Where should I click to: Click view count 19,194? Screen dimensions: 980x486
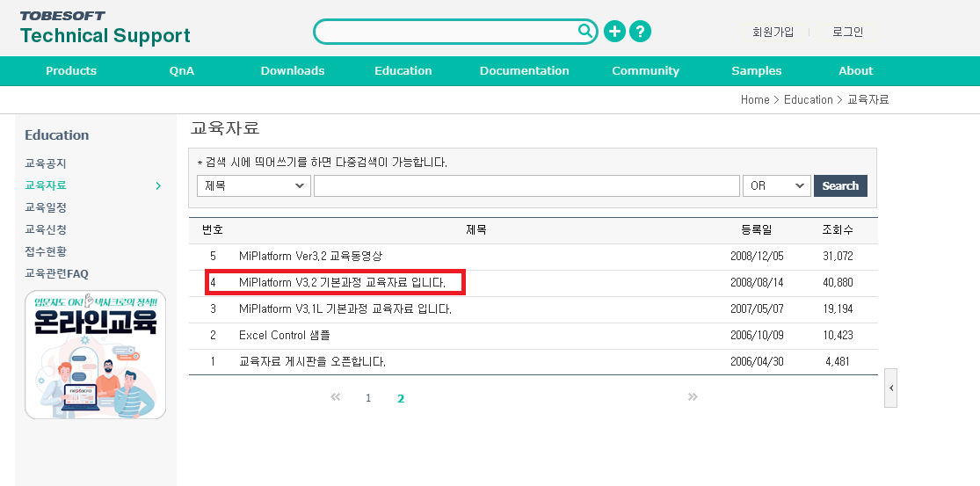pos(838,308)
